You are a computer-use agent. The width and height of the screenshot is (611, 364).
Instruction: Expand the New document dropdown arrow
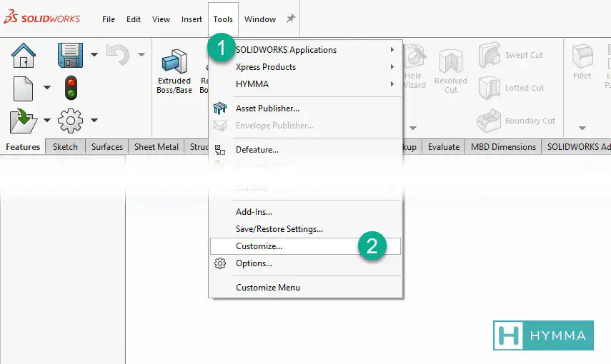tap(47, 88)
